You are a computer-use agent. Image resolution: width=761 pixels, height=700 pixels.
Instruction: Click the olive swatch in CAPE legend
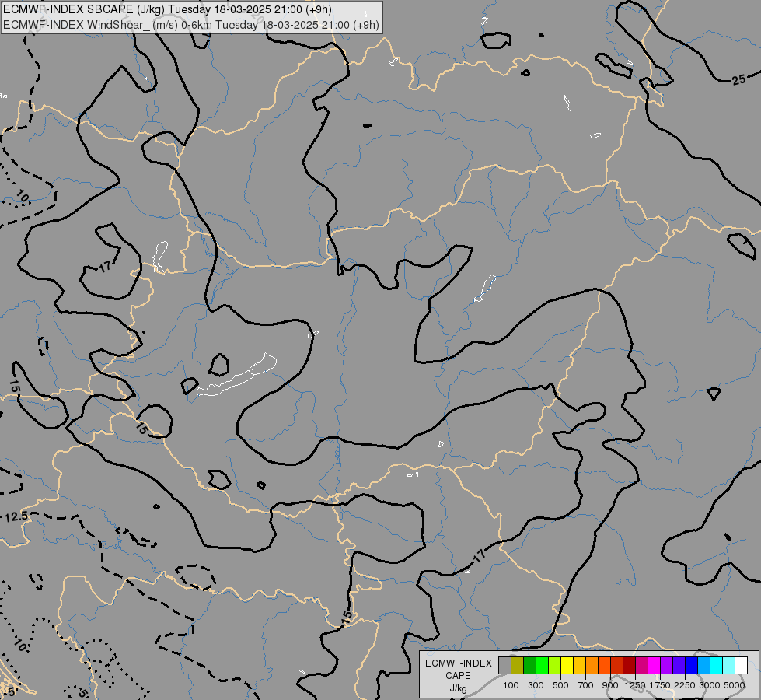(x=518, y=666)
